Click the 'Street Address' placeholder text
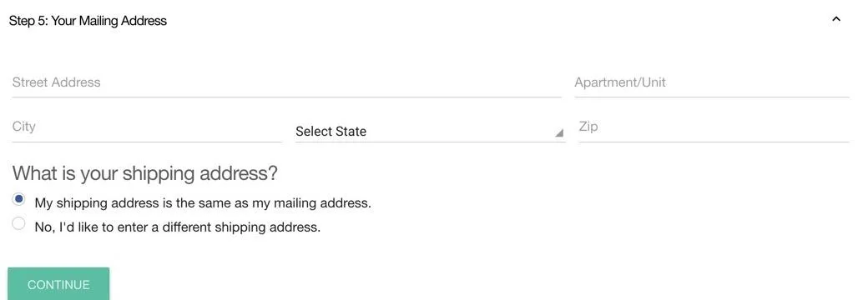 coord(57,82)
